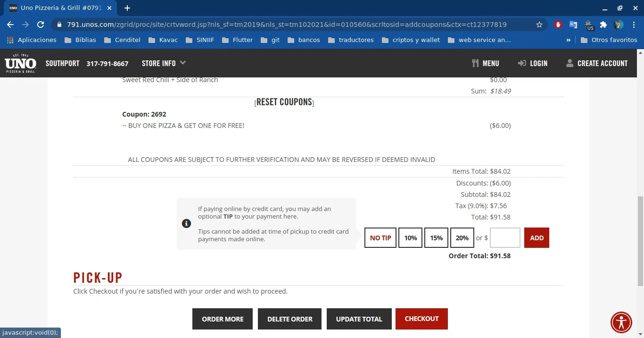This screenshot has height=338, width=644.
Task: Click the lock icon in address bar
Action: (59, 25)
